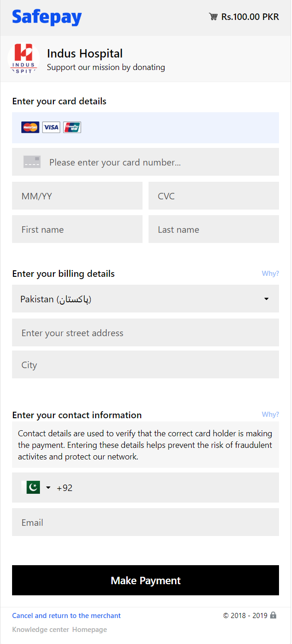Screen dimensions: 292x644
Task: Click the Safepay logo
Action: (47, 18)
